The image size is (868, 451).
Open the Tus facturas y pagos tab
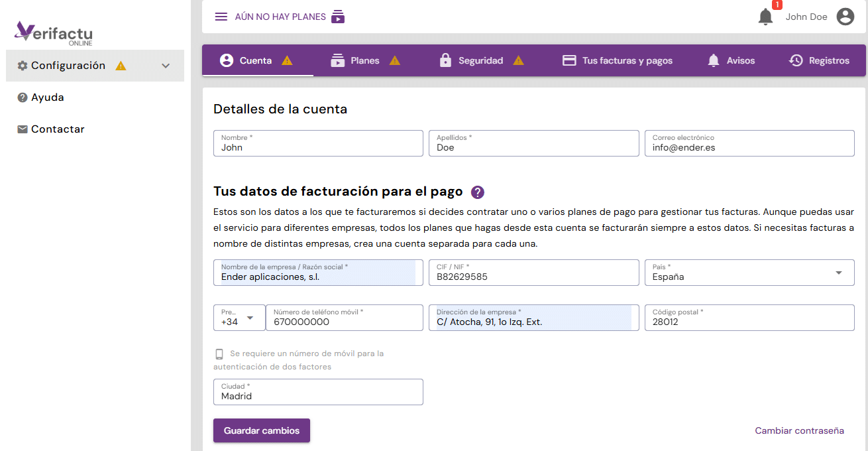617,60
